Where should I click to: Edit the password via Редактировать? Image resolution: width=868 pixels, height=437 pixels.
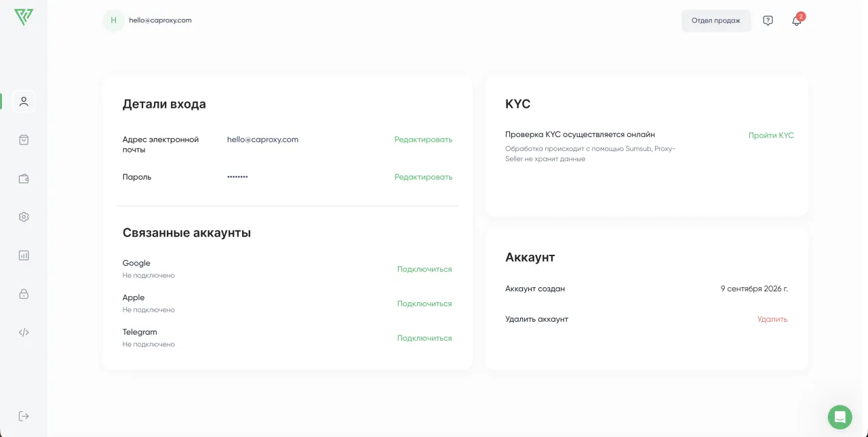click(x=423, y=177)
